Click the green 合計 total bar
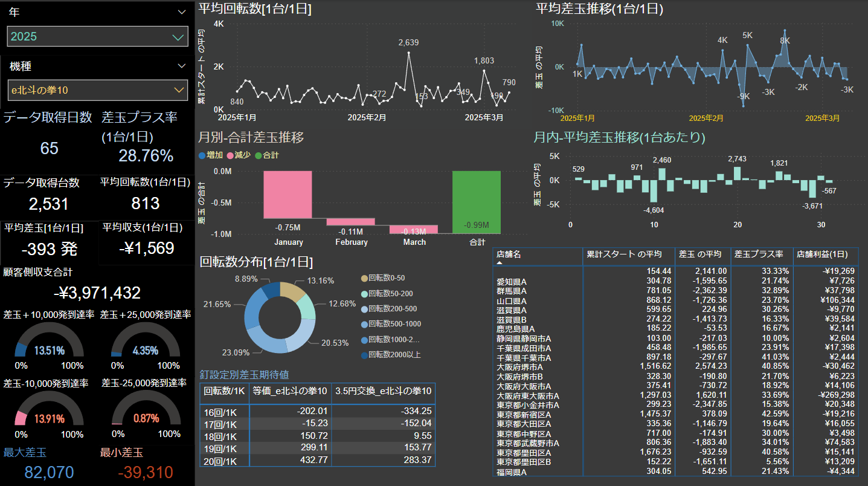This screenshot has width=868, height=486. 477,202
